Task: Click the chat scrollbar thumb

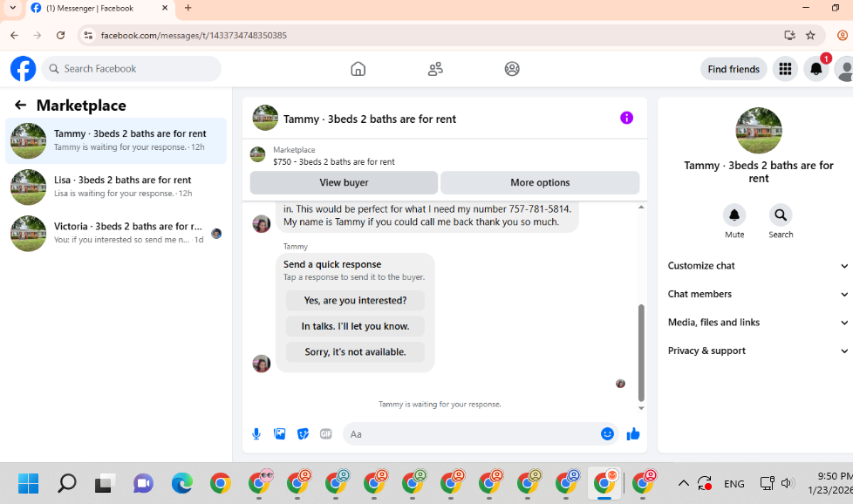Action: click(x=641, y=352)
